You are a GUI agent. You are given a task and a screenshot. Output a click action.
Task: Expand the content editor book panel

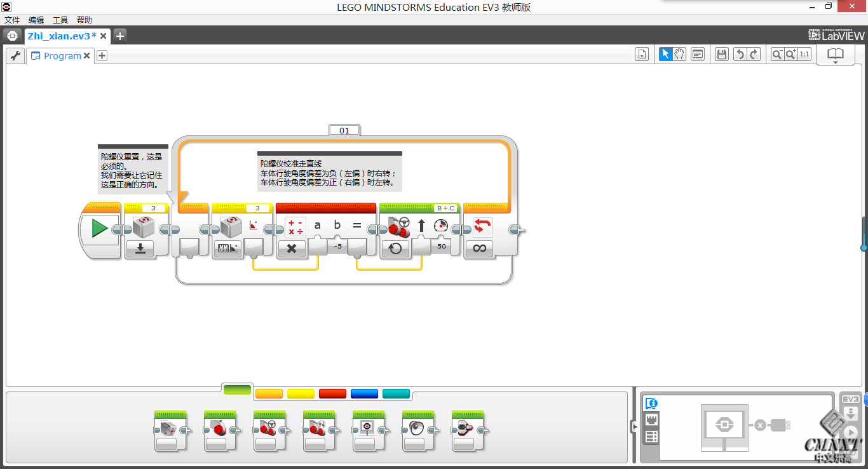tap(835, 55)
